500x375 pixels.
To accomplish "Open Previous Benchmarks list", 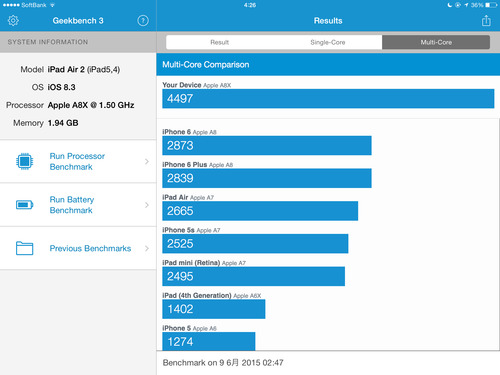I will pyautogui.click(x=78, y=248).
